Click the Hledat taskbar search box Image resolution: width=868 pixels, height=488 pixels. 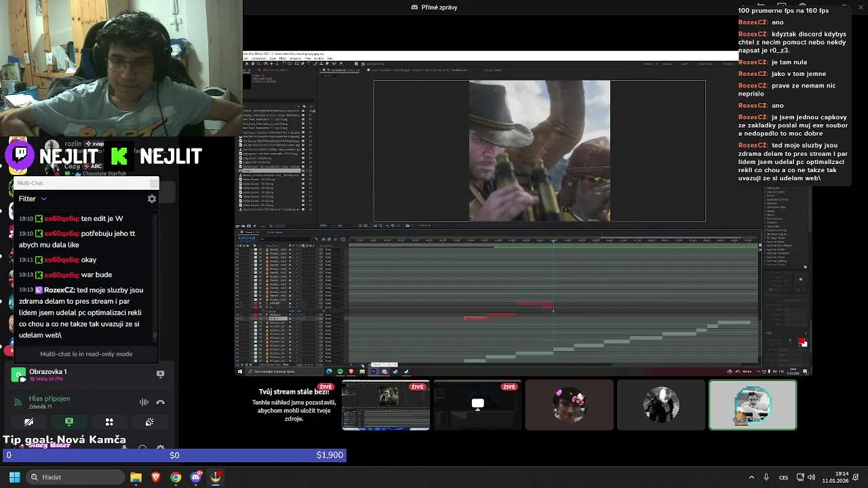pos(74,477)
